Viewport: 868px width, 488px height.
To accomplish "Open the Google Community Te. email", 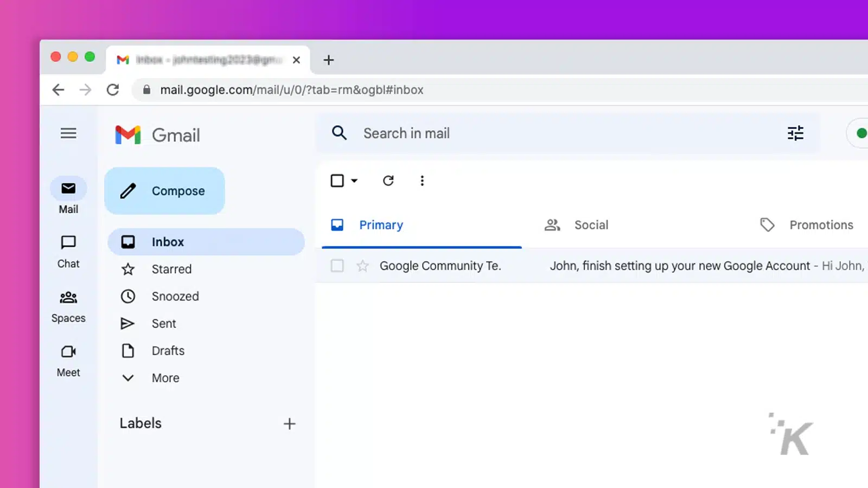I will (440, 266).
